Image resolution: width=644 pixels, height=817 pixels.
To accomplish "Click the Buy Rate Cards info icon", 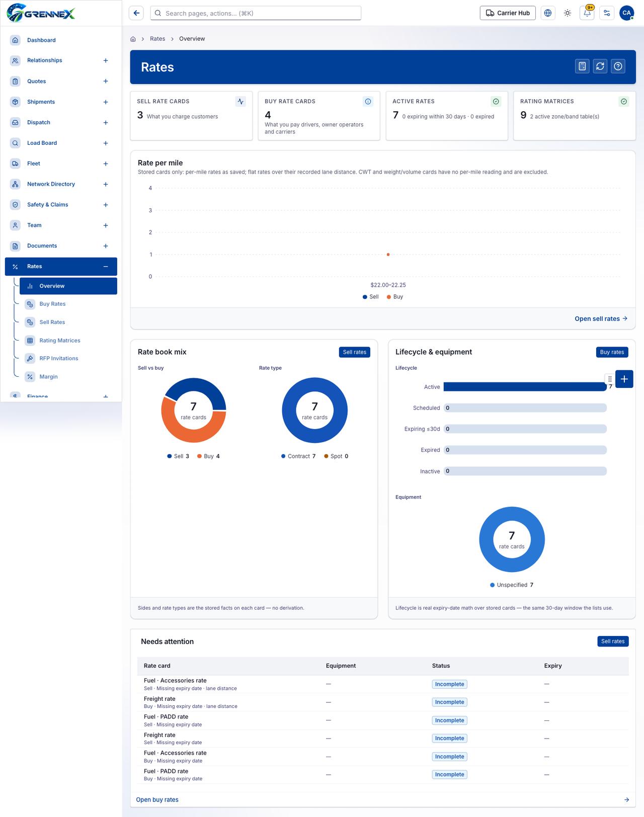I will click(x=368, y=102).
